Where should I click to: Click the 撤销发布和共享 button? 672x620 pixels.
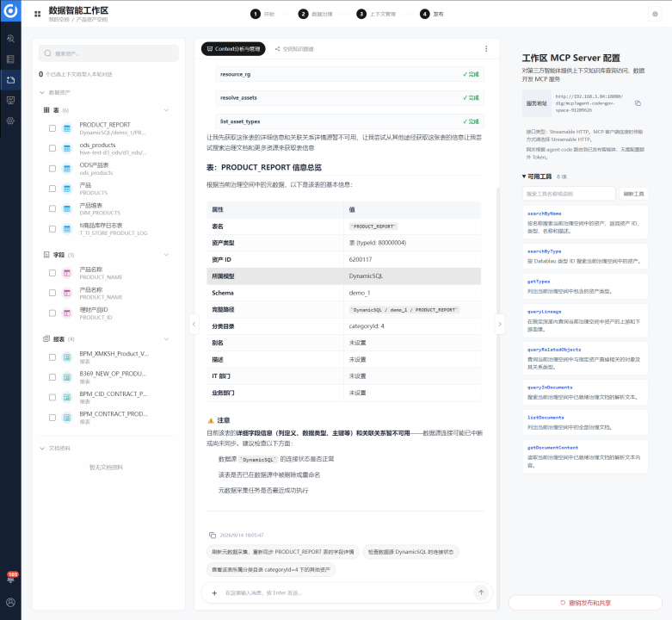[x=585, y=603]
